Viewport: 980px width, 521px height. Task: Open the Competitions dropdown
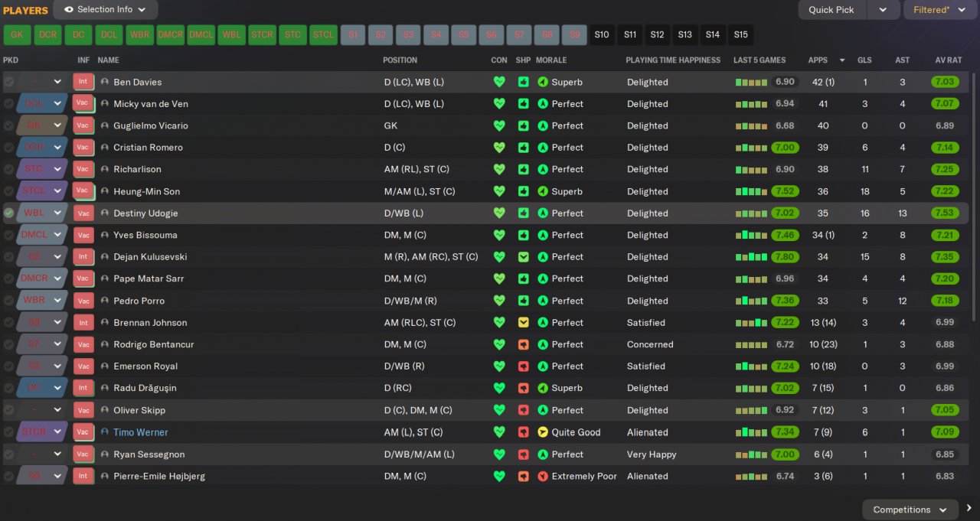click(910, 510)
